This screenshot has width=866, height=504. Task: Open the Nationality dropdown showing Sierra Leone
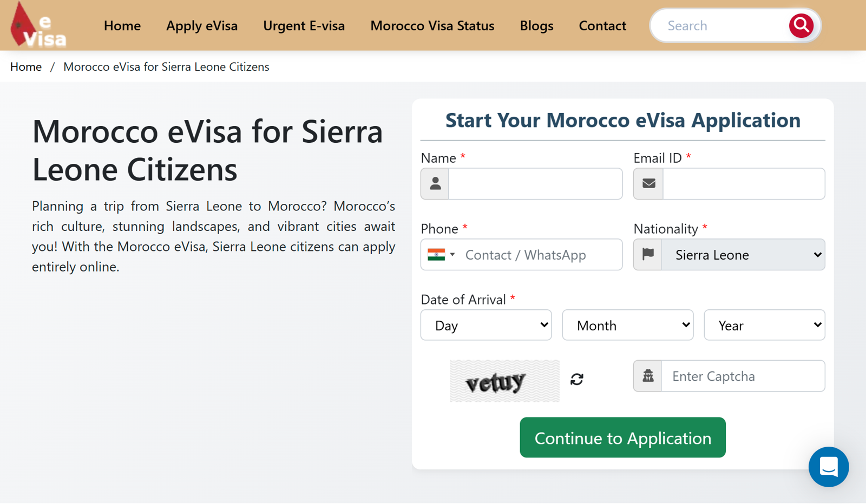click(743, 255)
